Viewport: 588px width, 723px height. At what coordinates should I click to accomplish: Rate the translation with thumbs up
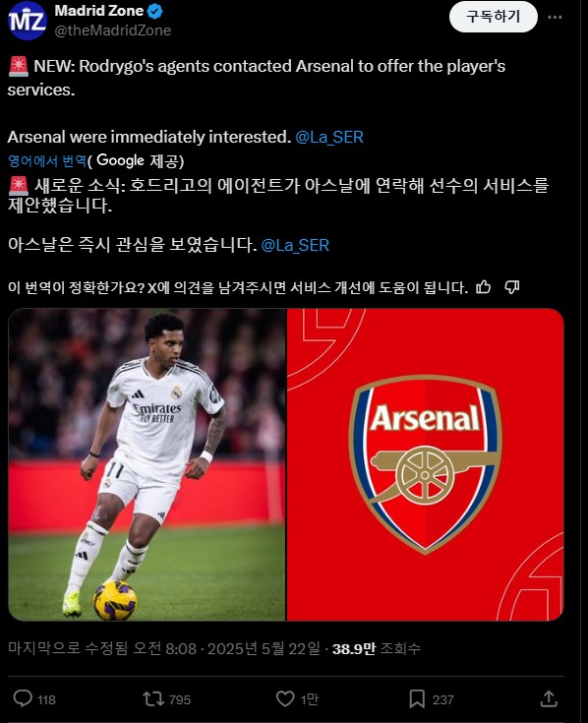(483, 287)
